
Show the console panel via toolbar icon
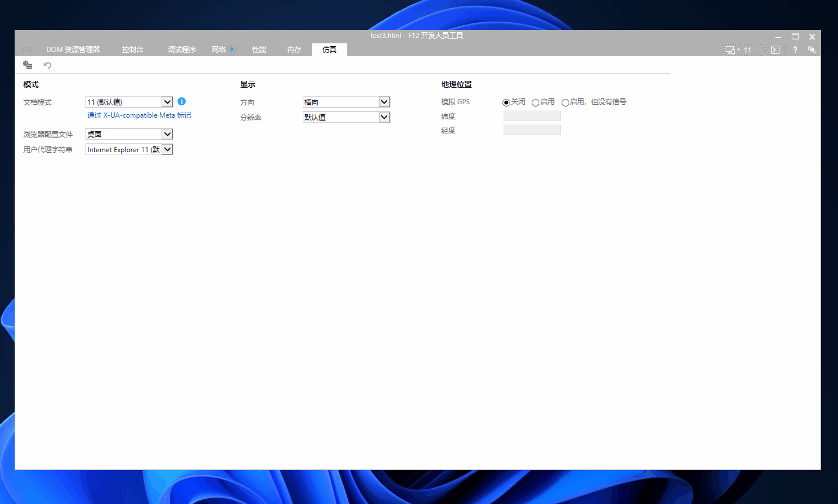pos(775,50)
